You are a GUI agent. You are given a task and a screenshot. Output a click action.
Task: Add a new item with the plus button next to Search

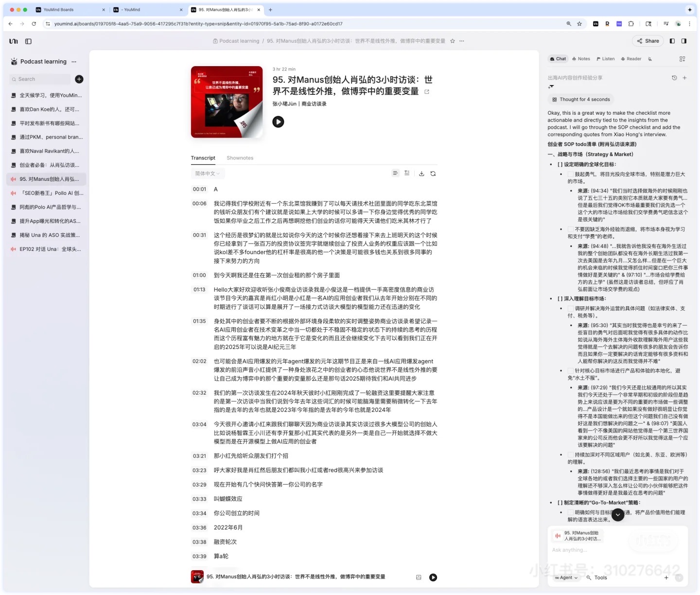[79, 79]
